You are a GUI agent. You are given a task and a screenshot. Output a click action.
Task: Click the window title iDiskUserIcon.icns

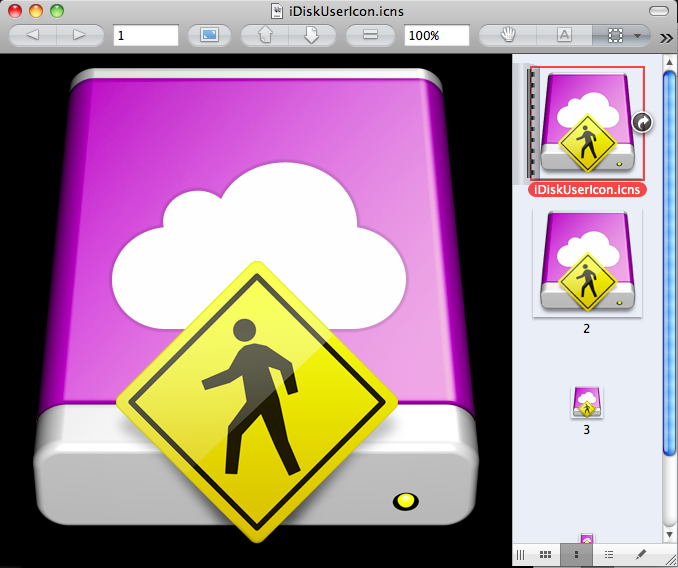click(x=346, y=11)
